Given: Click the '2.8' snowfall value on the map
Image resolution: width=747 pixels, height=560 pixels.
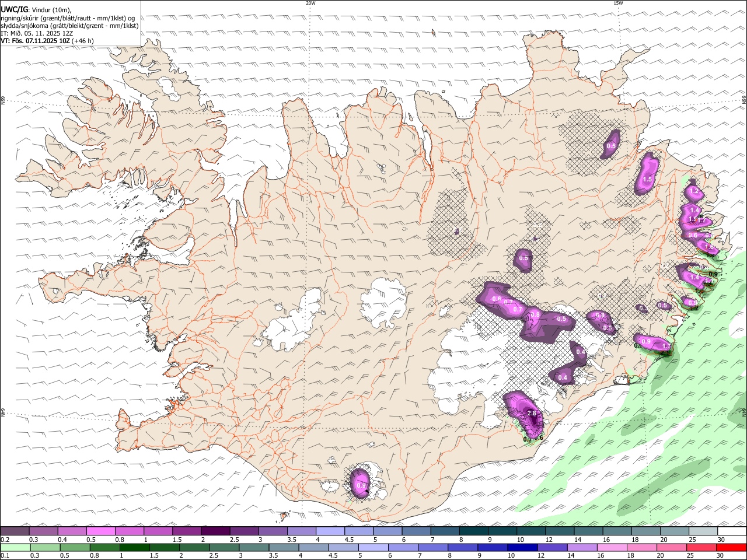Looking at the screenshot, I should tap(531, 414).
